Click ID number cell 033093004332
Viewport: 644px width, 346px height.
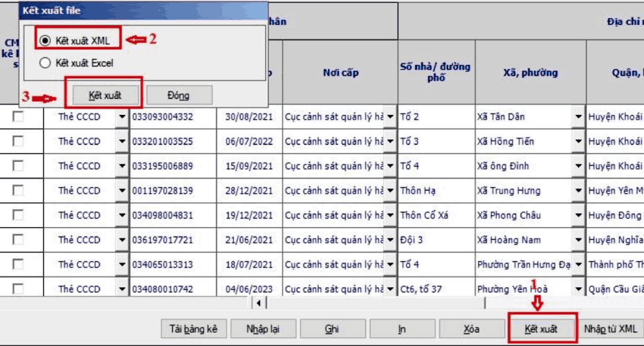(x=173, y=117)
